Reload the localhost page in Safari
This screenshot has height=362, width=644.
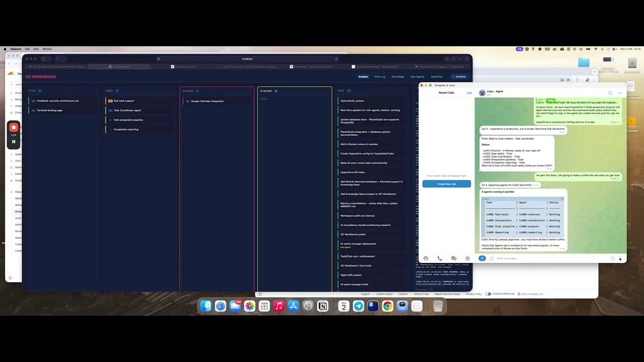[x=337, y=59]
